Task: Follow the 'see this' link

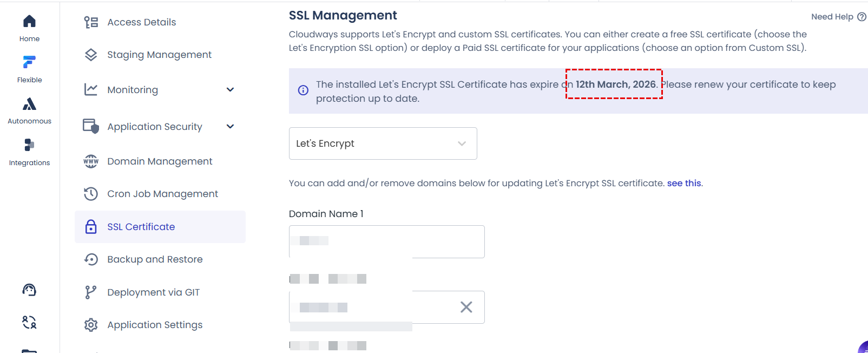Action: pyautogui.click(x=684, y=183)
